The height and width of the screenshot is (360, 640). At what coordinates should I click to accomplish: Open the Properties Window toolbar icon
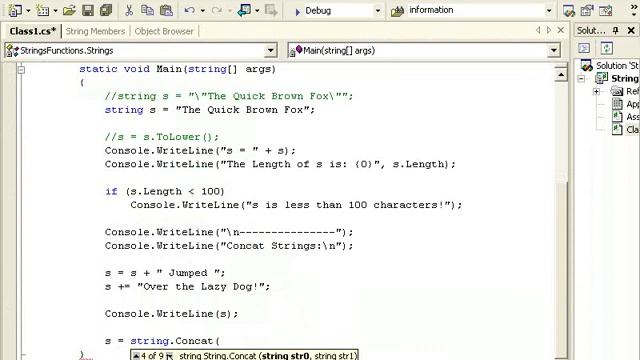point(587,11)
